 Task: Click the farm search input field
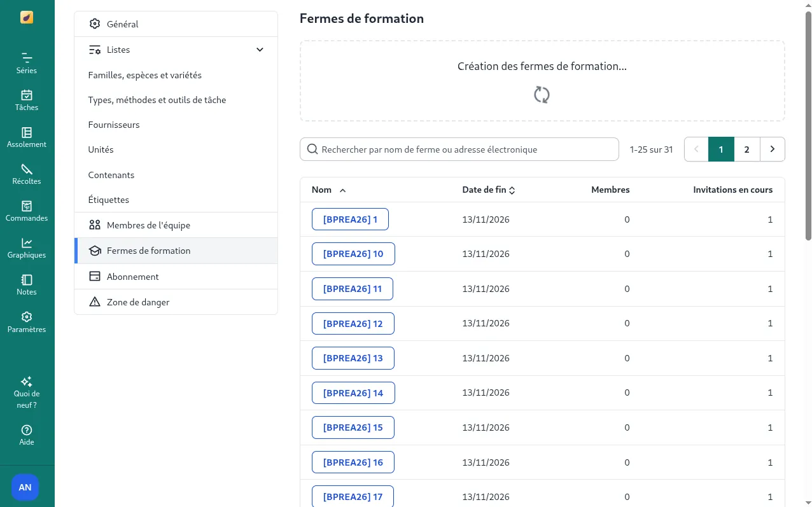tap(459, 149)
